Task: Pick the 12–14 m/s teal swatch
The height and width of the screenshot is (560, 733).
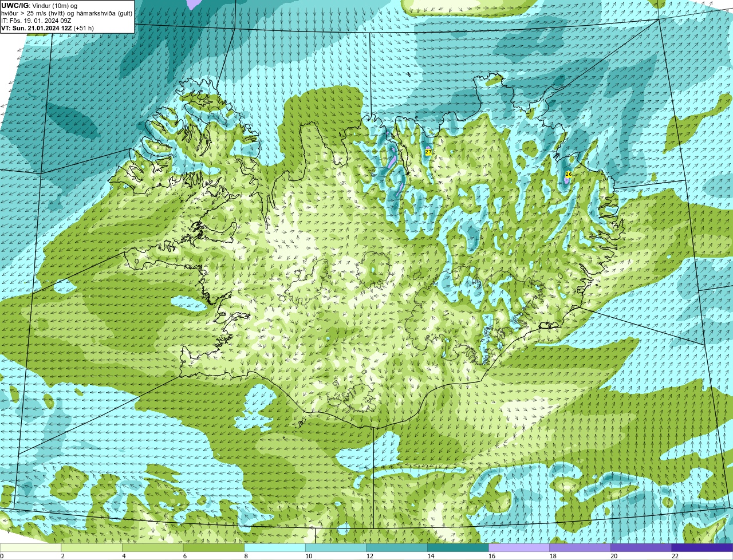Action: [x=397, y=547]
